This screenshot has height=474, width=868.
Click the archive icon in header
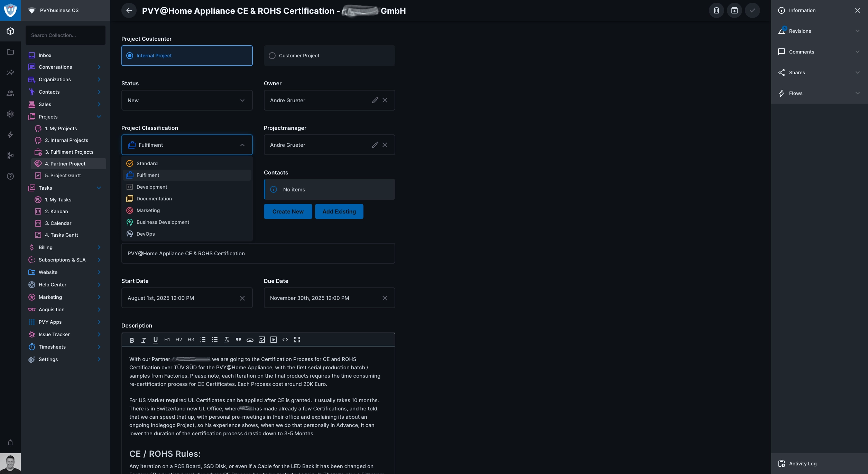[734, 10]
